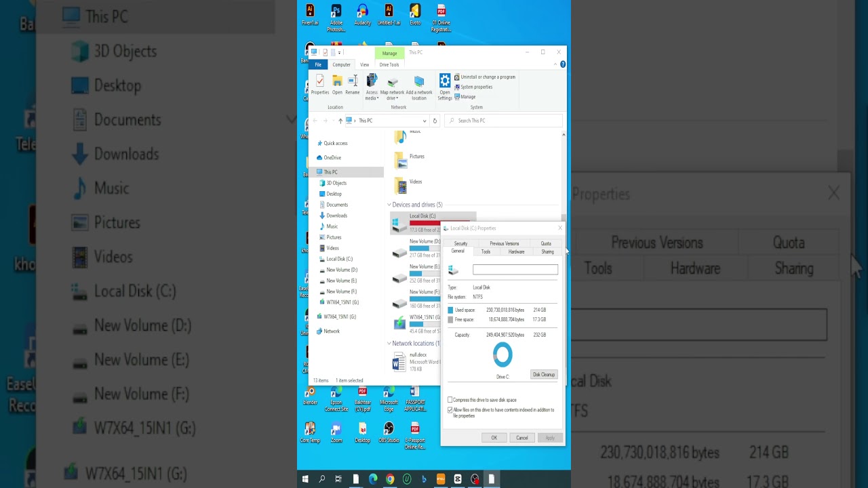Click the taskbar search magnifier icon

point(322,479)
